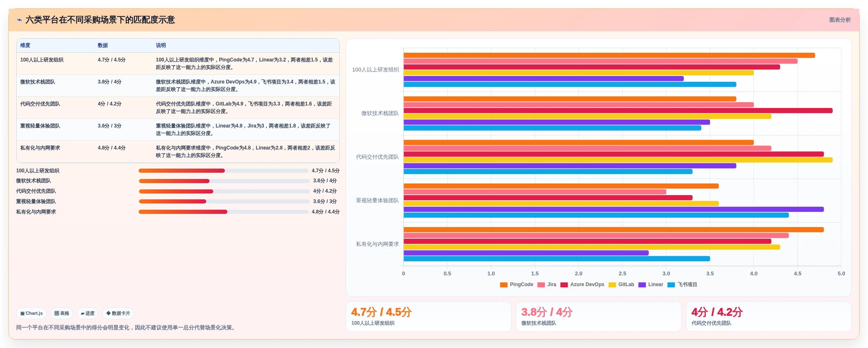
Task: Click the progress list label 重视轻量体验团队
Action: 36,201
